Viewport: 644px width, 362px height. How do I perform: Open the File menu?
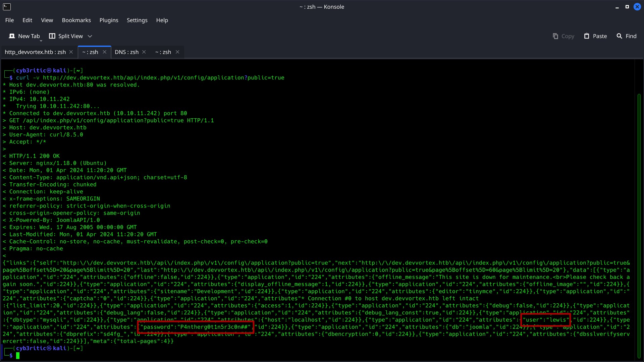(x=9, y=20)
